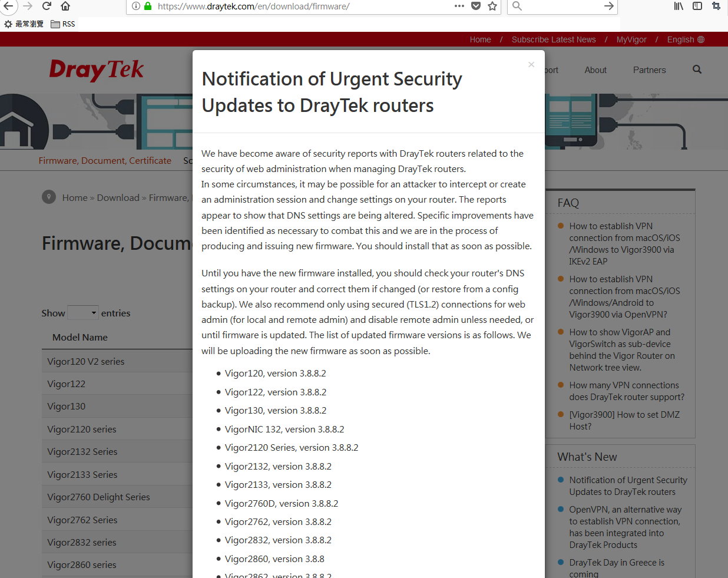Open English language selector

[x=686, y=39]
